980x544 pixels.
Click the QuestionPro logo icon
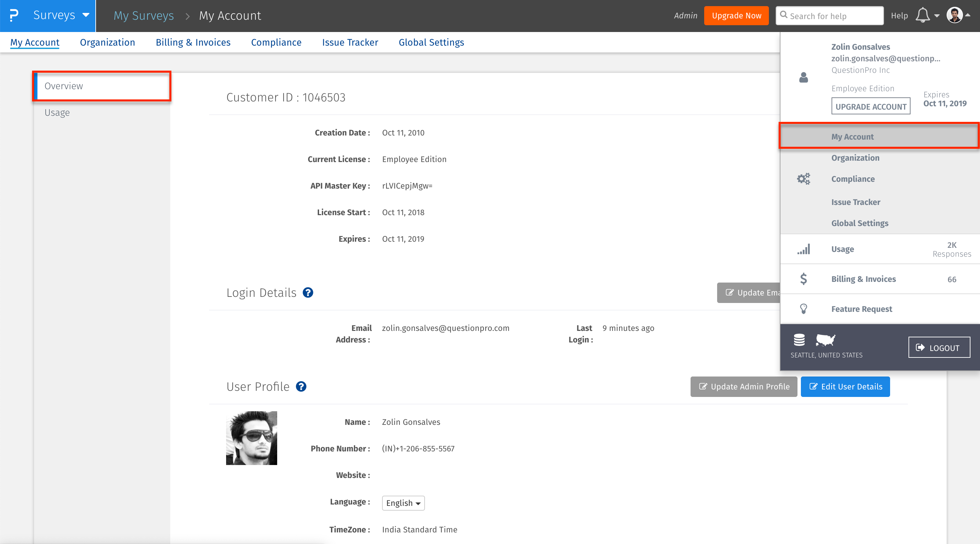pyautogui.click(x=14, y=15)
